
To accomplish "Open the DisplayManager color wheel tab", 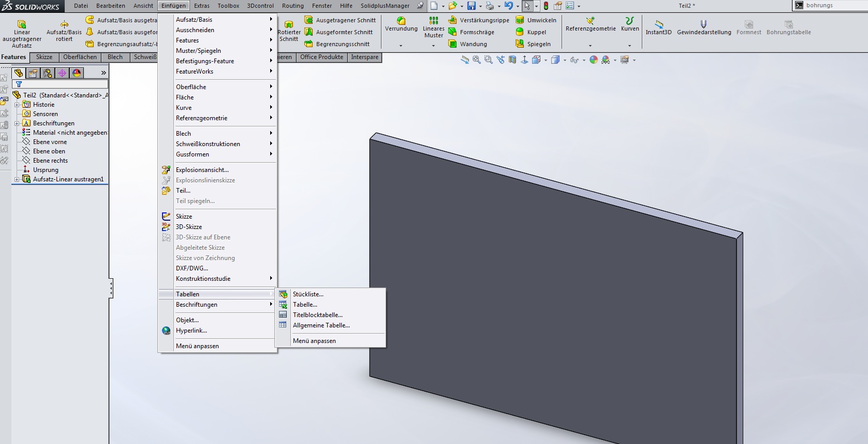I will click(77, 73).
